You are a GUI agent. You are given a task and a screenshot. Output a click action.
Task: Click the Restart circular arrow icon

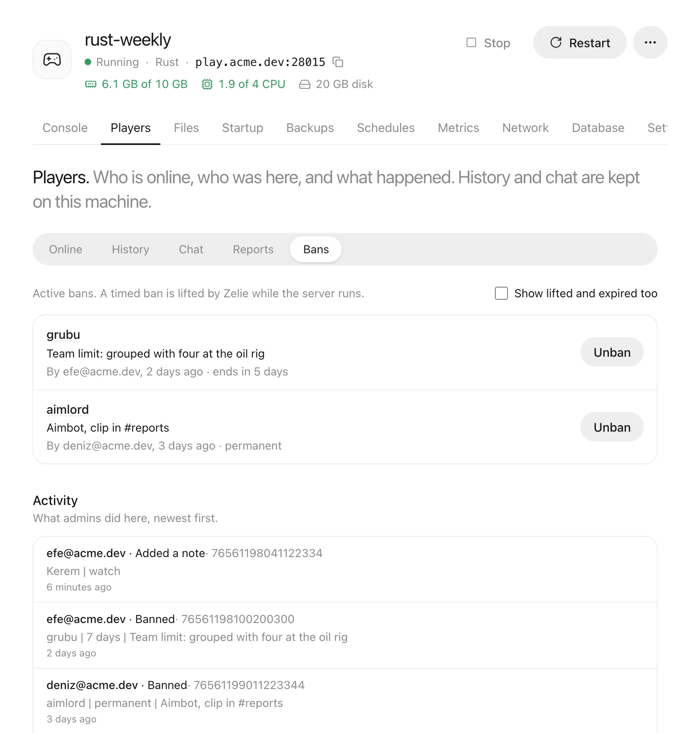click(556, 42)
